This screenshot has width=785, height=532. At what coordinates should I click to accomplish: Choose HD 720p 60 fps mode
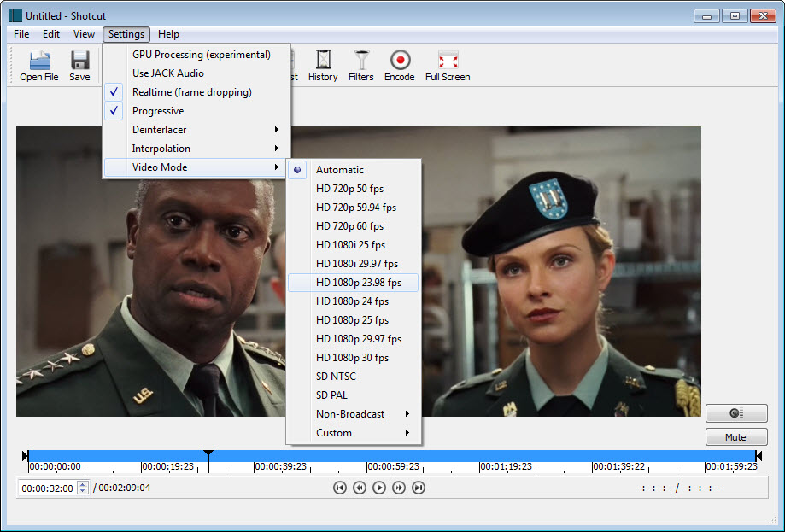click(x=354, y=226)
